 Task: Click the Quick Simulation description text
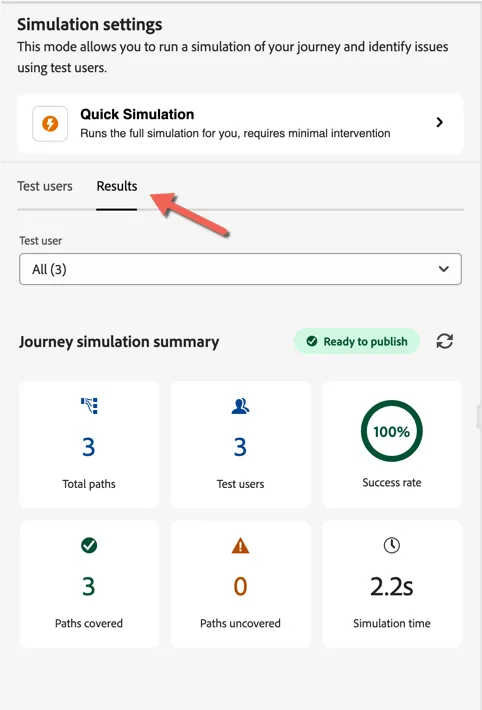tap(235, 133)
